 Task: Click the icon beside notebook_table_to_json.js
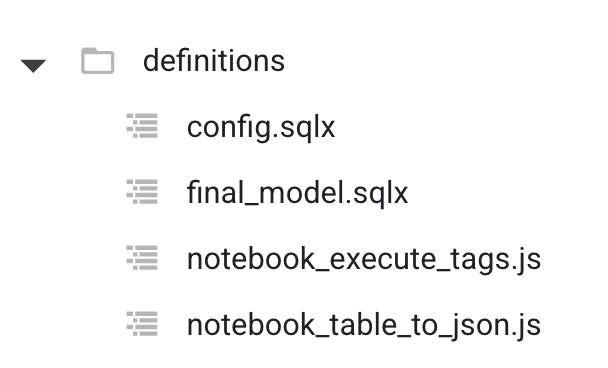pos(142,323)
